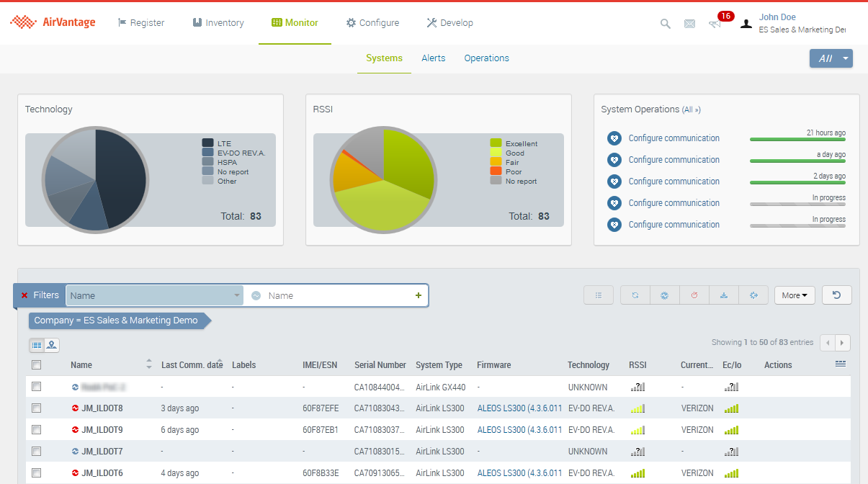Screen dimensions: 868x484
Task: Select the JM_ILDOT6 row checkbox
Action: pos(37,473)
